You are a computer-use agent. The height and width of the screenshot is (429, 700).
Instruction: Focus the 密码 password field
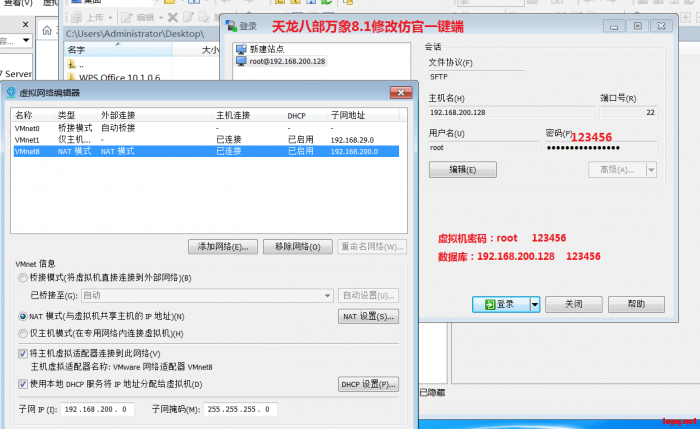600,148
